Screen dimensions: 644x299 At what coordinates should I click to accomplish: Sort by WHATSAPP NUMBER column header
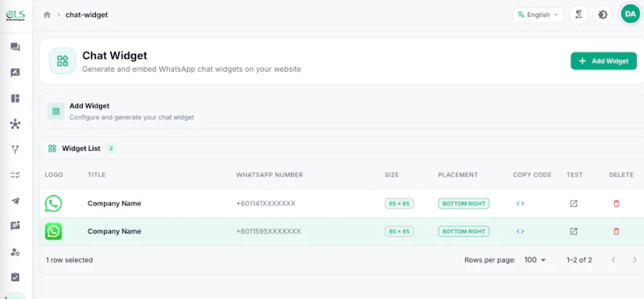(270, 175)
